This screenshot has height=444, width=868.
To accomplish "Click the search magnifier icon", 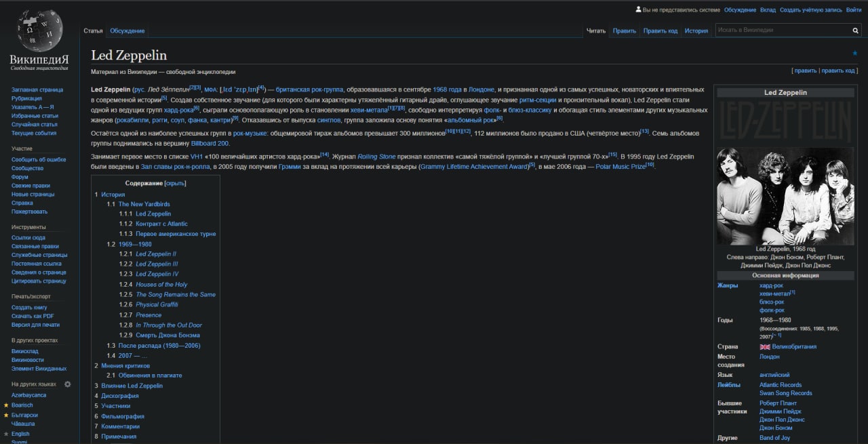I will point(855,31).
